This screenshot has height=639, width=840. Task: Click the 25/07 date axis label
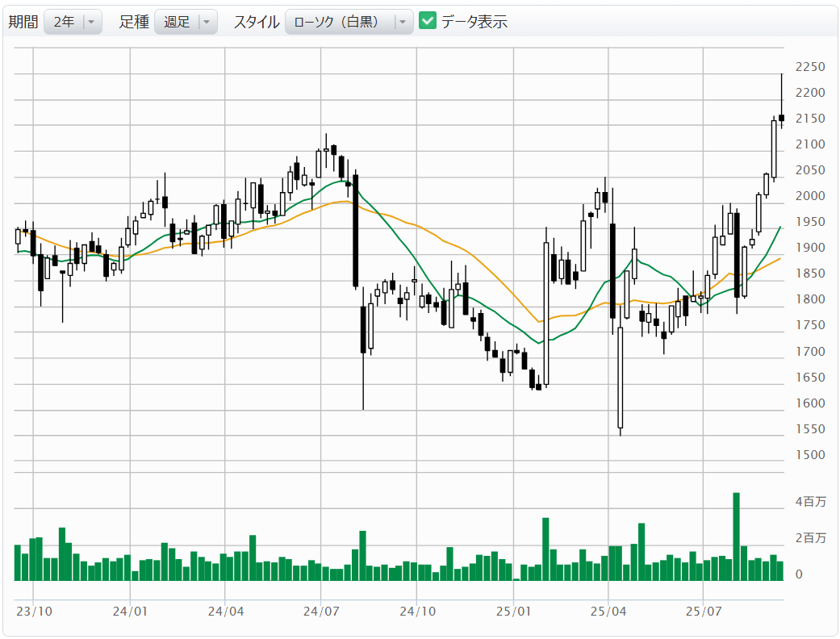[703, 612]
